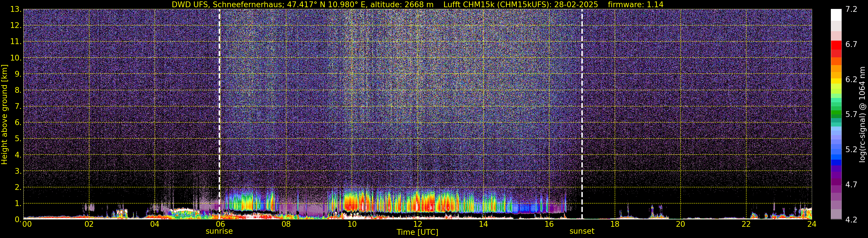This screenshot has height=238, width=868.
Task: Click the 04 time tick label
Action: (x=155, y=224)
